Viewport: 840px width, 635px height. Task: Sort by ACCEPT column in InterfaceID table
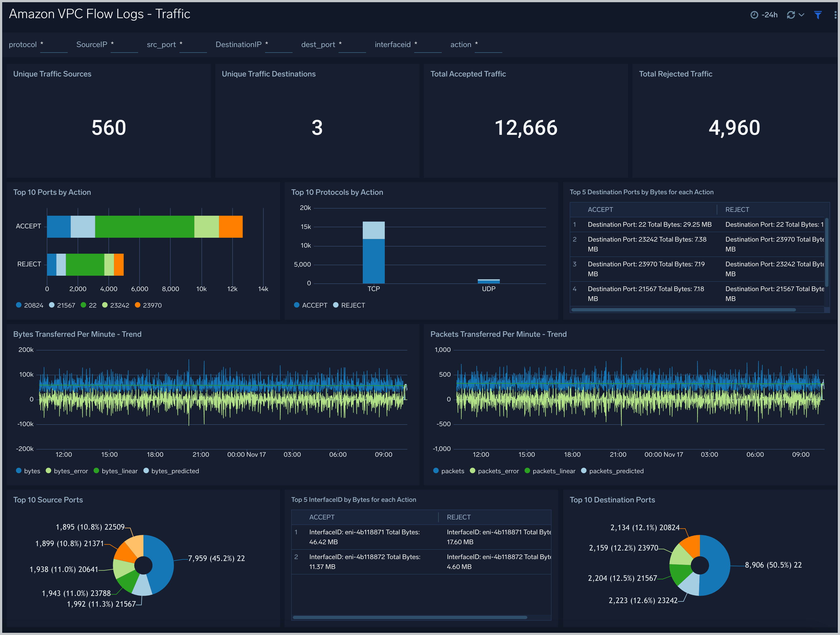coord(322,517)
